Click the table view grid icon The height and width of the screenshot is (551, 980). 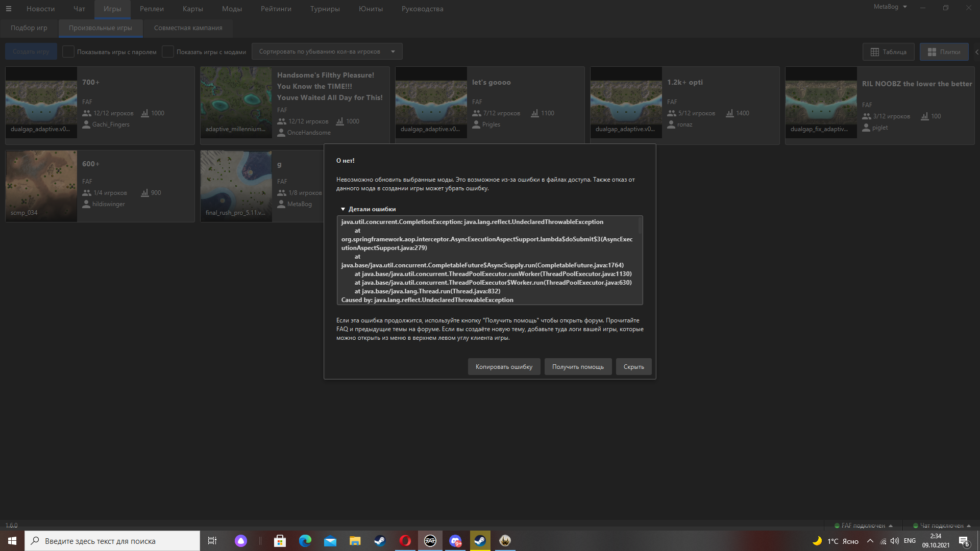pyautogui.click(x=875, y=52)
